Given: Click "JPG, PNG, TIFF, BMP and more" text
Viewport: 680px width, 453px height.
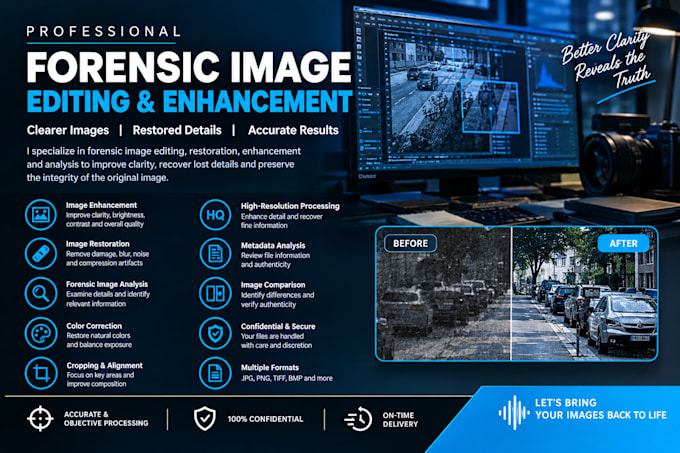Looking at the screenshot, I should click(287, 378).
